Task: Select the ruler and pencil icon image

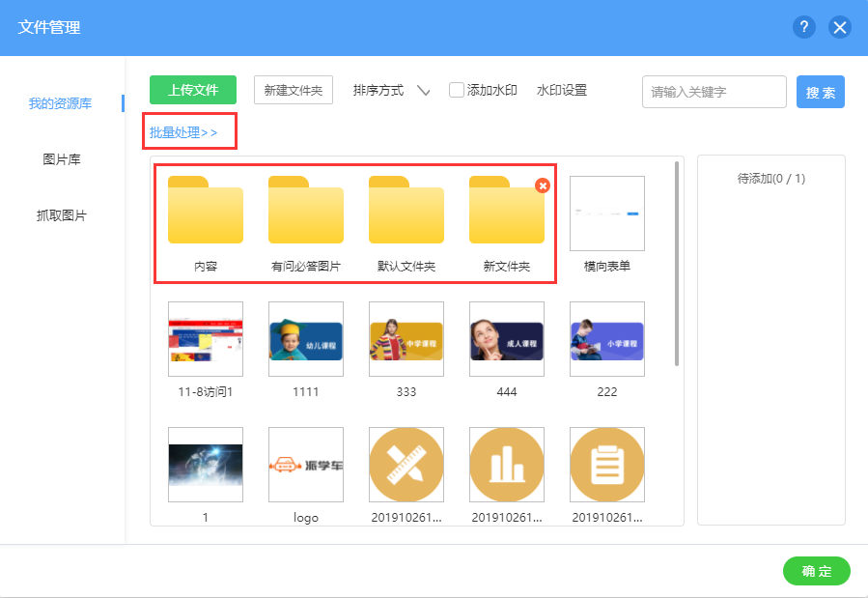Action: (406, 465)
